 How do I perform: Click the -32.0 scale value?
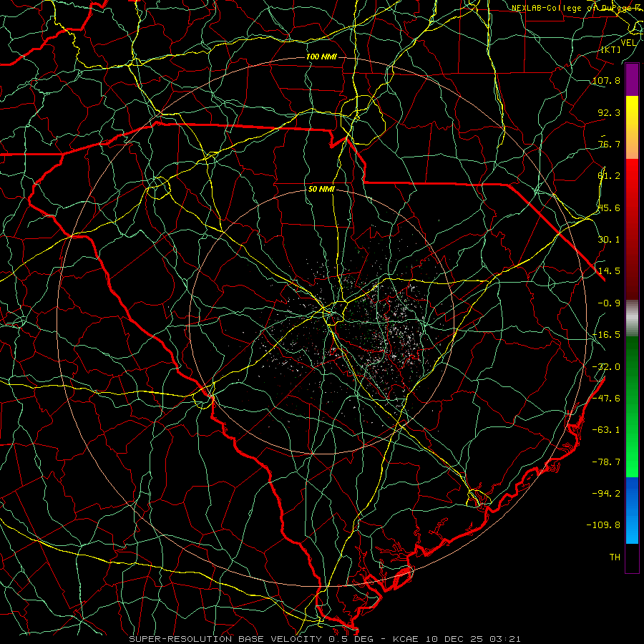(x=606, y=367)
